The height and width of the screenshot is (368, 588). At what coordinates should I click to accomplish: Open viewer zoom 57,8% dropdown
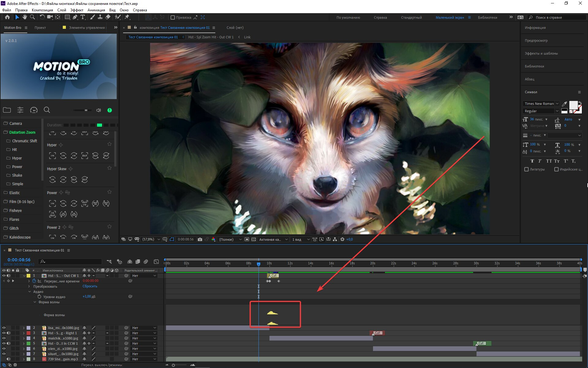pos(151,239)
